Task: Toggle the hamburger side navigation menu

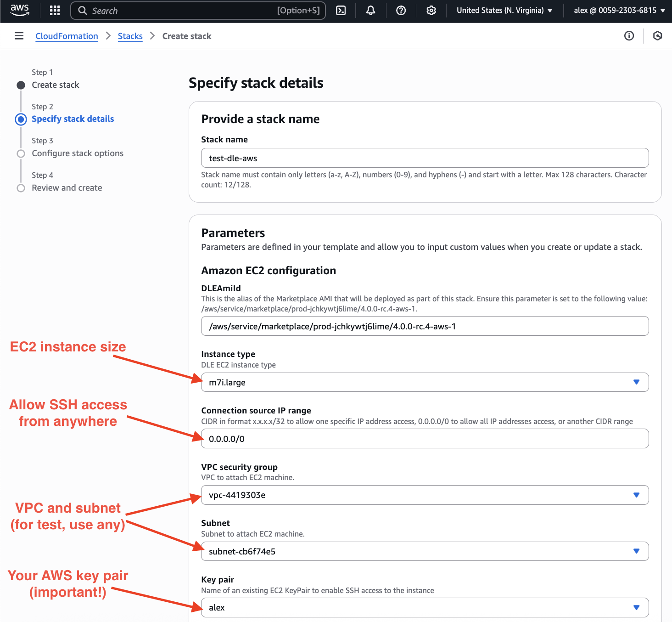Action: (19, 36)
